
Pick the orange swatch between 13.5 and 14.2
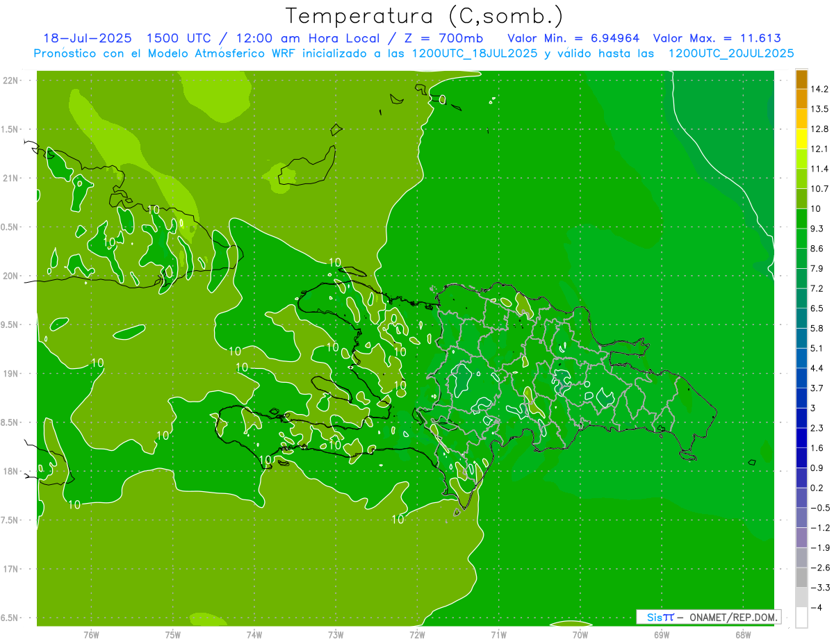[801, 99]
